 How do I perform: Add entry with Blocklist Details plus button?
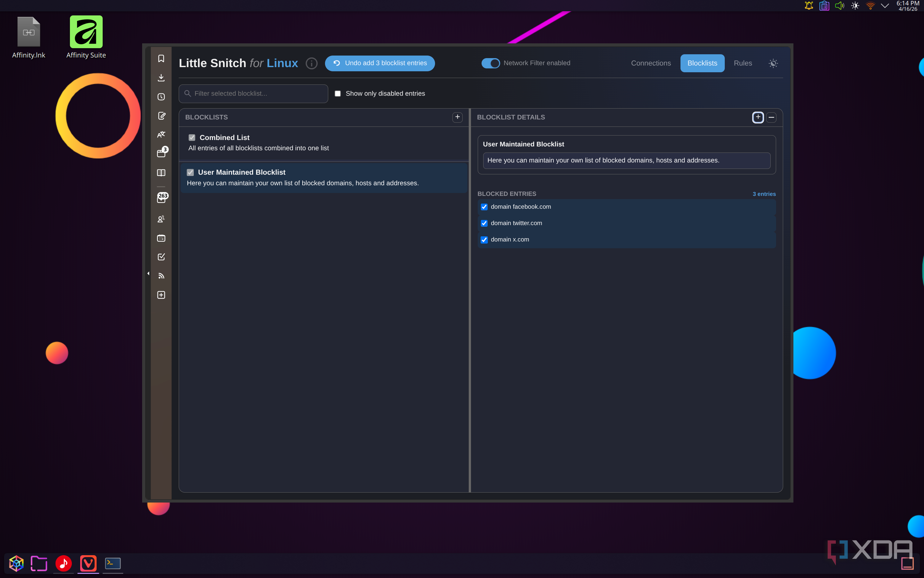click(x=758, y=117)
